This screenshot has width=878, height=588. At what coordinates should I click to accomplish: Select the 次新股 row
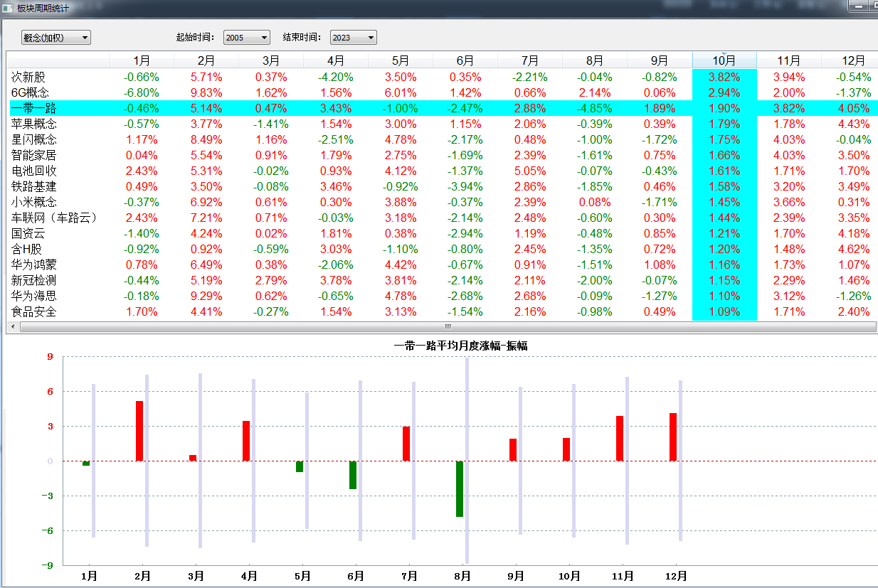442,77
